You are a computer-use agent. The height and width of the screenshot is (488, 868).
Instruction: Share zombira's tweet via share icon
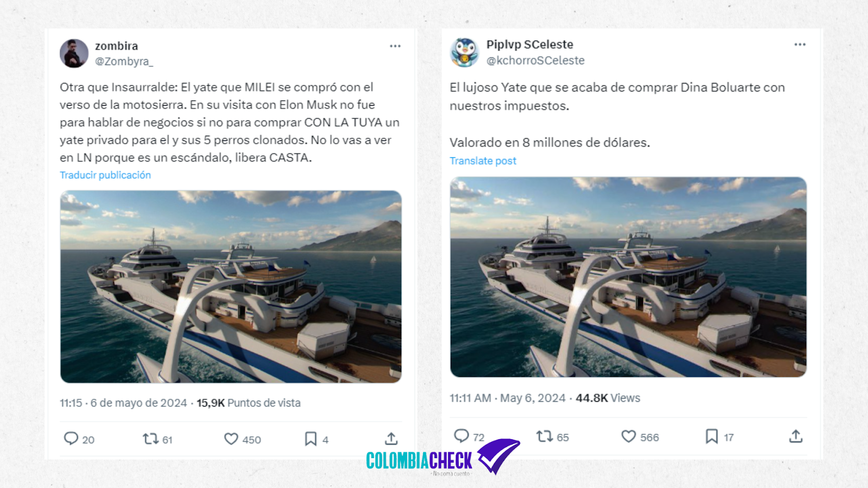[391, 438]
